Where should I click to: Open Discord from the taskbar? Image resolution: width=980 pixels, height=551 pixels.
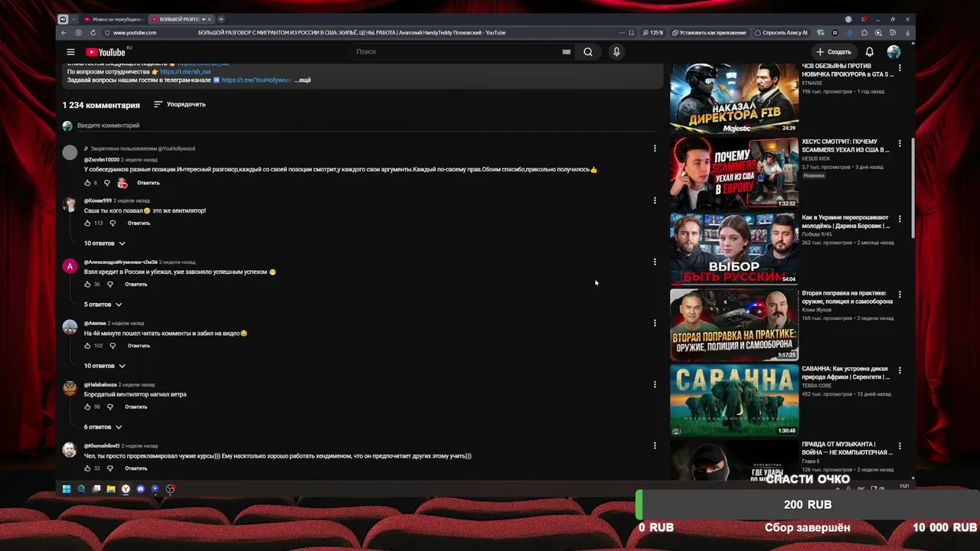140,489
